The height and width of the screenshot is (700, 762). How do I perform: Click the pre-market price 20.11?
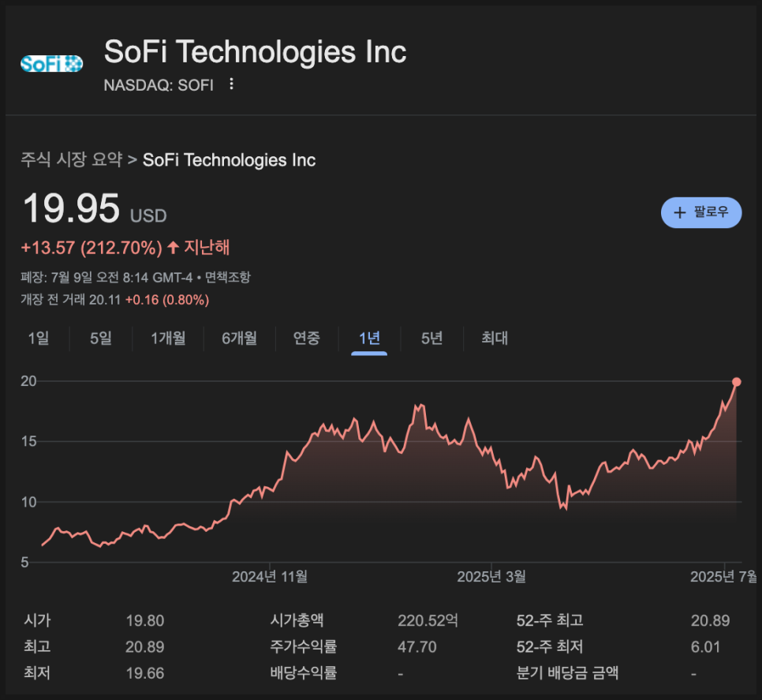click(x=104, y=299)
